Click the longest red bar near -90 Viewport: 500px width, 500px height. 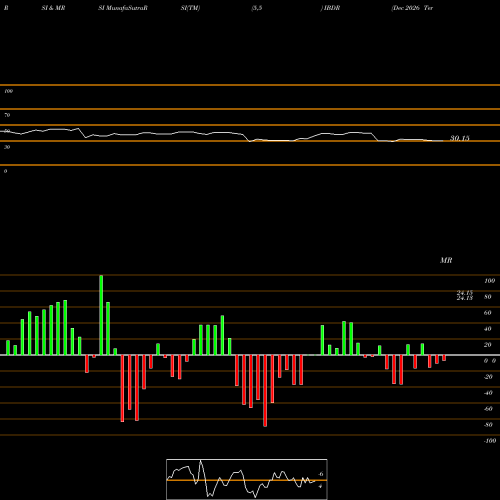265,391
